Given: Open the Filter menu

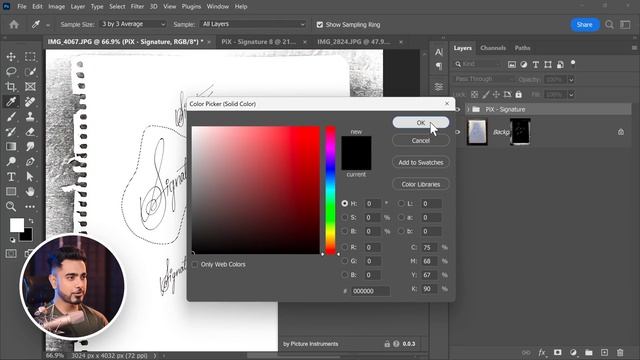Looking at the screenshot, I should (137, 7).
